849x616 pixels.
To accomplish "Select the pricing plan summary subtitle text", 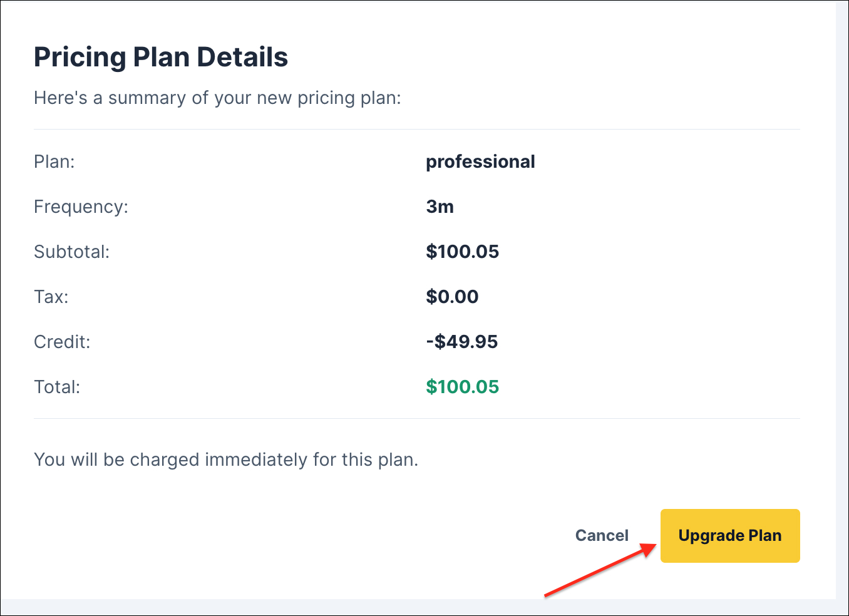I will click(217, 98).
